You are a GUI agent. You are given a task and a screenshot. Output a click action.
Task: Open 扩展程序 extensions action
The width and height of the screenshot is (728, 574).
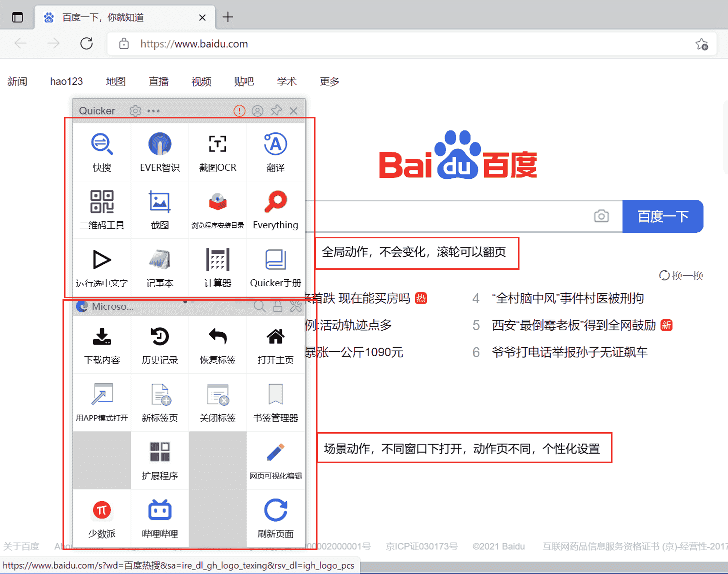click(x=160, y=461)
